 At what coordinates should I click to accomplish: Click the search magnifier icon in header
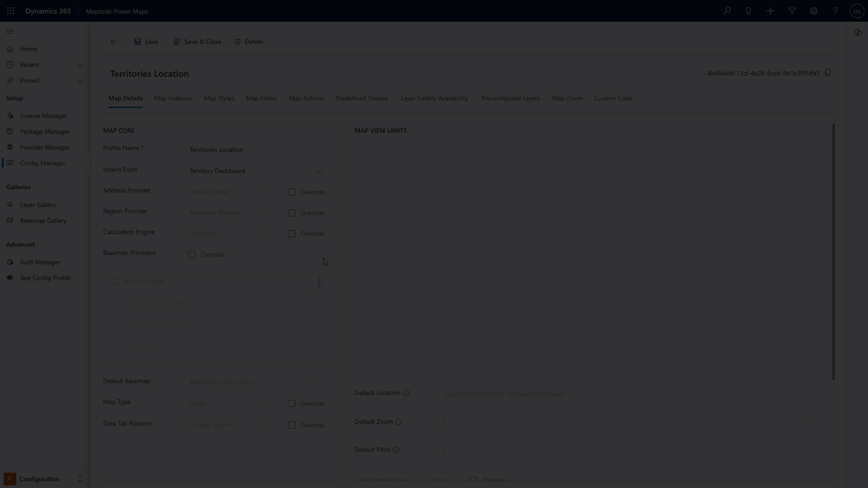click(x=727, y=11)
